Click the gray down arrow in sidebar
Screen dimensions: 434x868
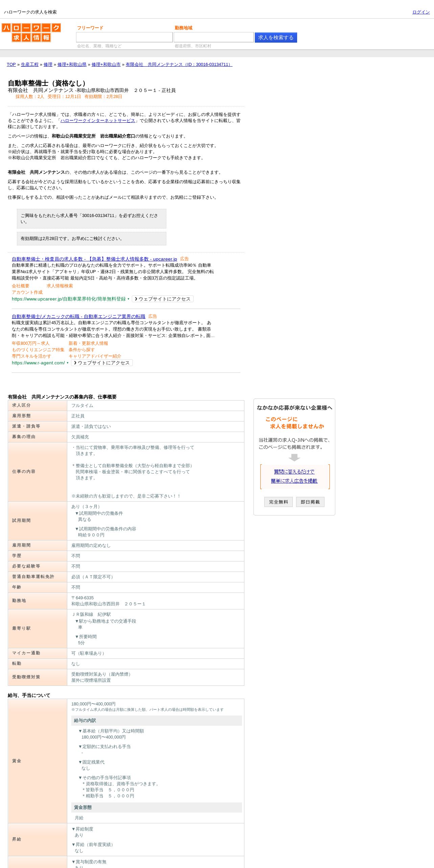294,457
